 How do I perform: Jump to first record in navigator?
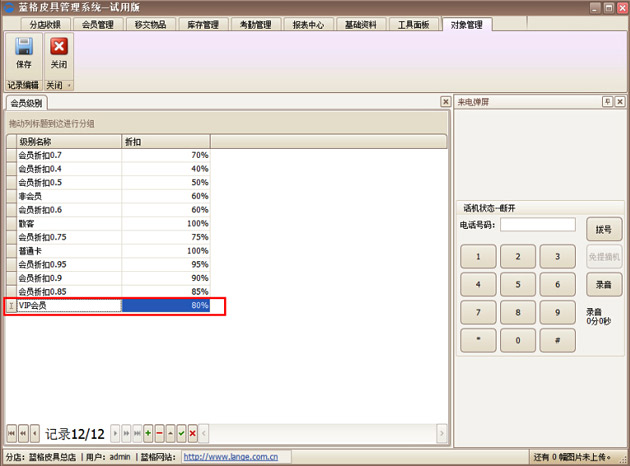11,433
